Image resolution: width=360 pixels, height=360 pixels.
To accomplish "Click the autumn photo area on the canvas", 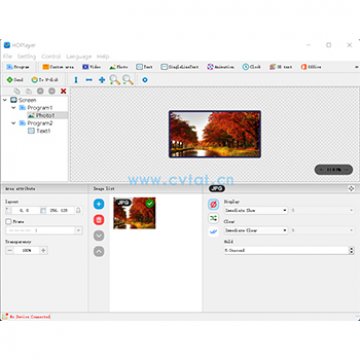I will tap(215, 134).
